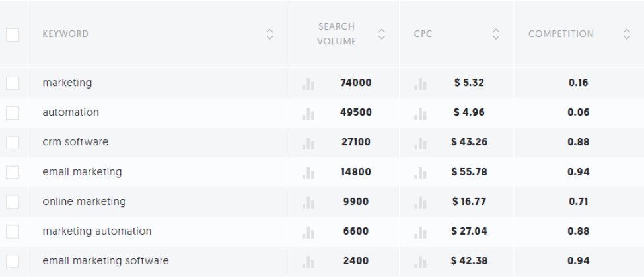This screenshot has width=644, height=277.
Task: Sort by Keyword column arrows
Action: point(269,34)
